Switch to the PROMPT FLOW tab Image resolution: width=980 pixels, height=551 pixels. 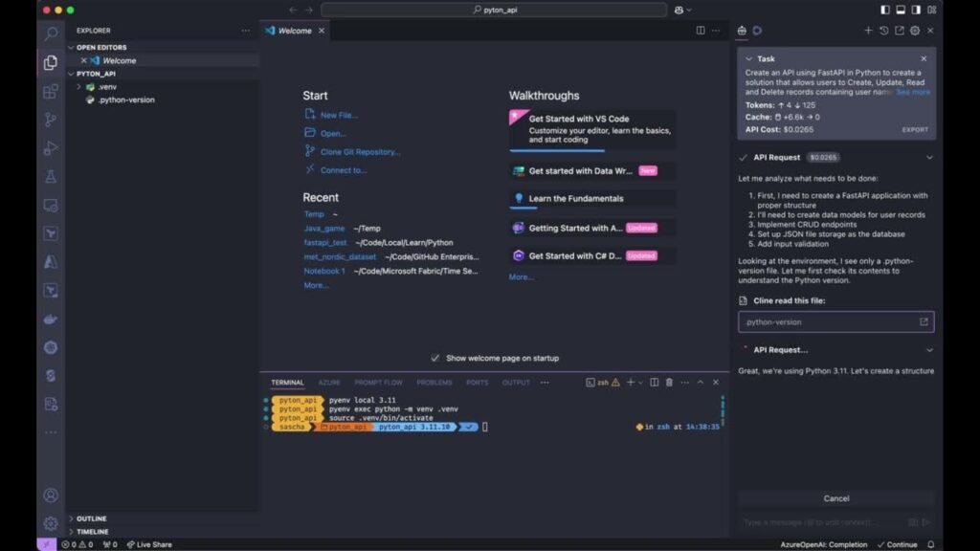[x=378, y=383]
